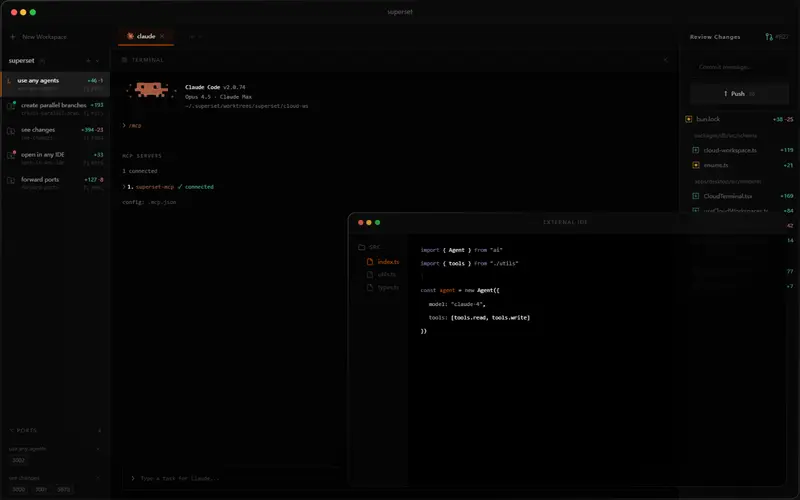
Task: Close the claude tab
Action: point(162,36)
